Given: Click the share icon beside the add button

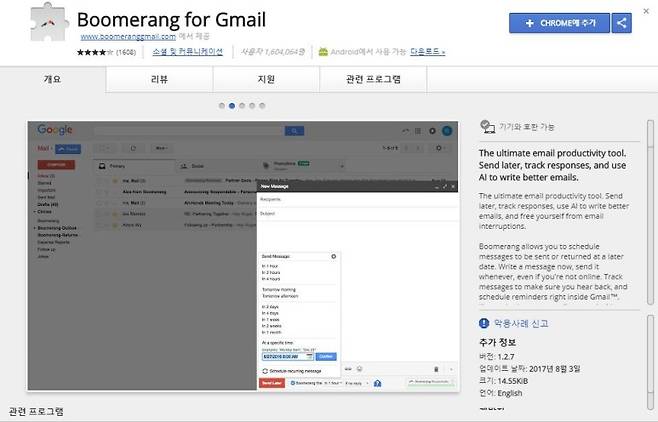Looking at the screenshot, I should pos(621,22).
